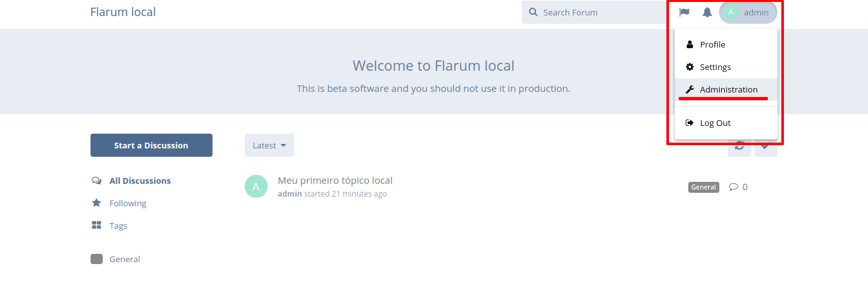The height and width of the screenshot is (302, 868).
Task: Click the Following star icon
Action: click(96, 203)
